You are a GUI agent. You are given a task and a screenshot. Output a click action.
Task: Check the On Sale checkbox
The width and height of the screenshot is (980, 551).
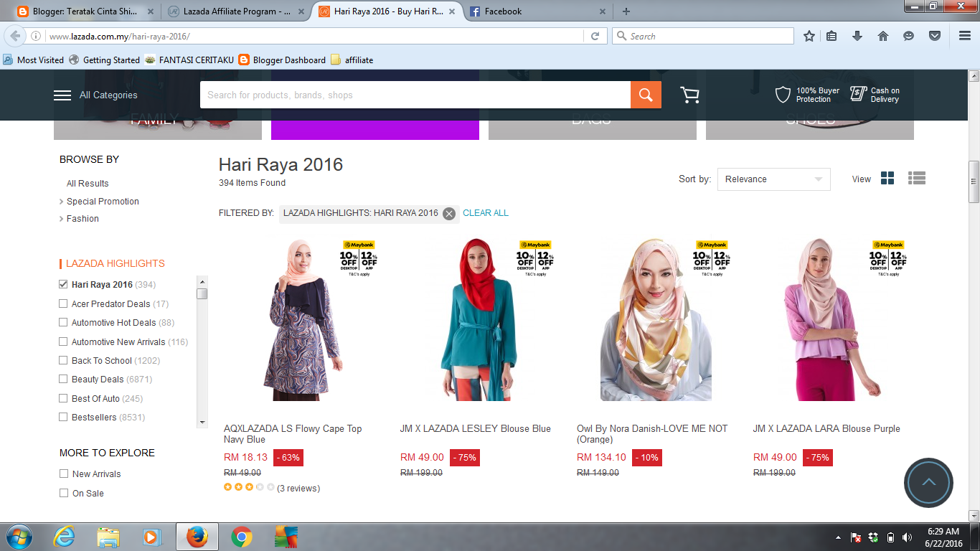[64, 493]
